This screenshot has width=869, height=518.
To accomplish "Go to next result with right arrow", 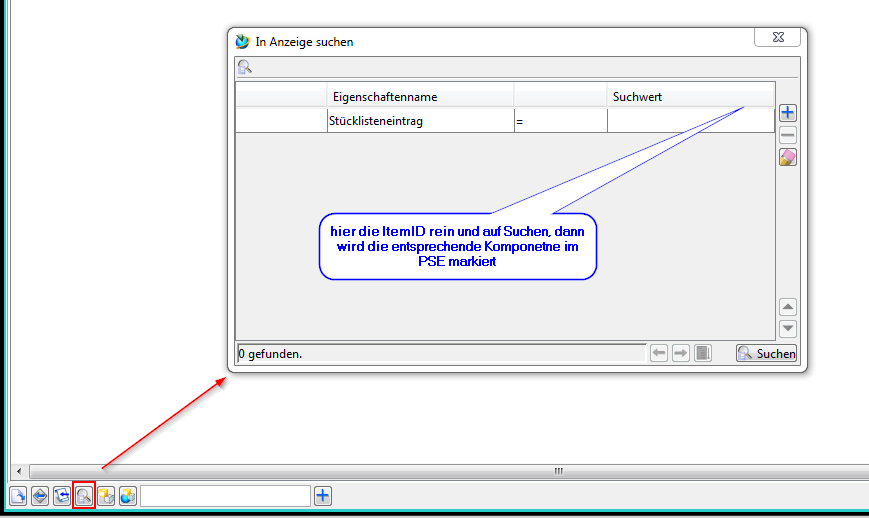I will coord(681,353).
